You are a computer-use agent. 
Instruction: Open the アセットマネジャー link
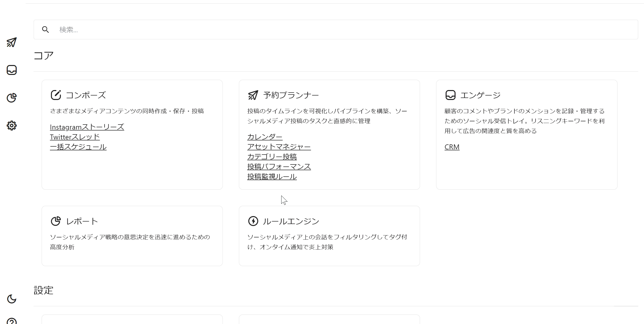coord(279,147)
